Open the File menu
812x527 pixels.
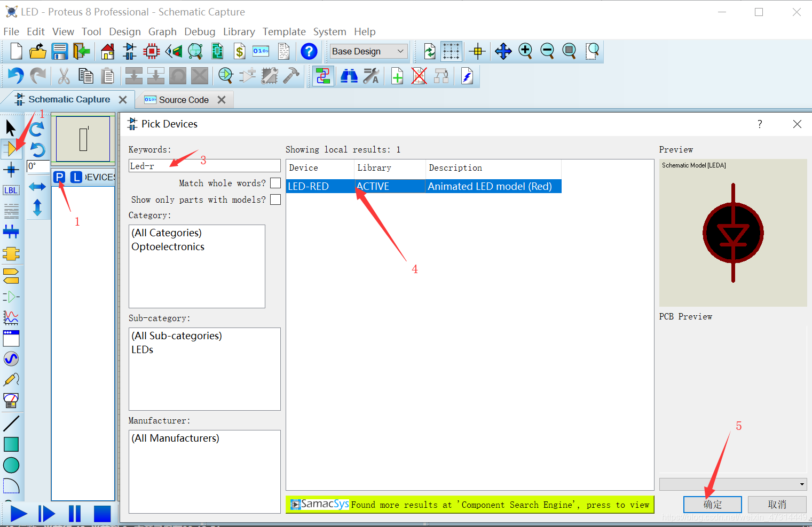(x=11, y=31)
